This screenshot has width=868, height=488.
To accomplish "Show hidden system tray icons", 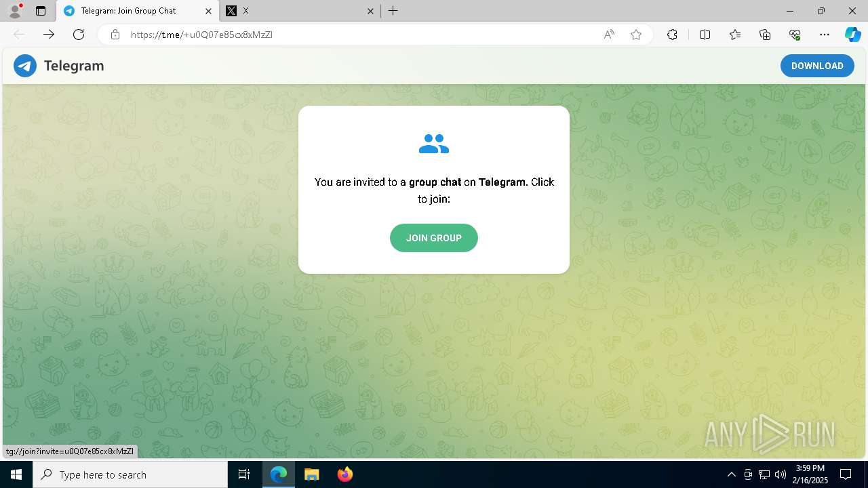I will tap(731, 474).
